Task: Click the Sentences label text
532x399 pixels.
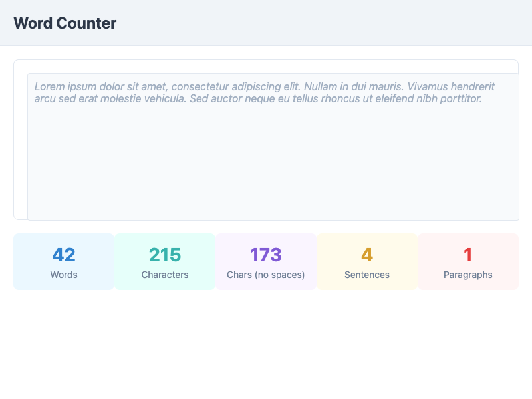Action: (x=367, y=275)
